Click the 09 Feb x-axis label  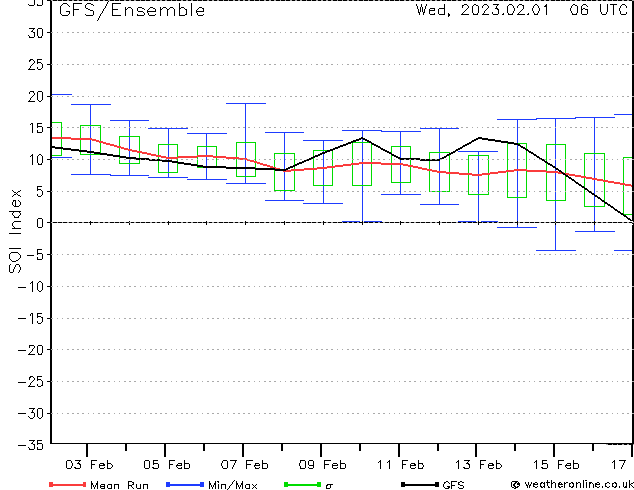pyautogui.click(x=323, y=465)
